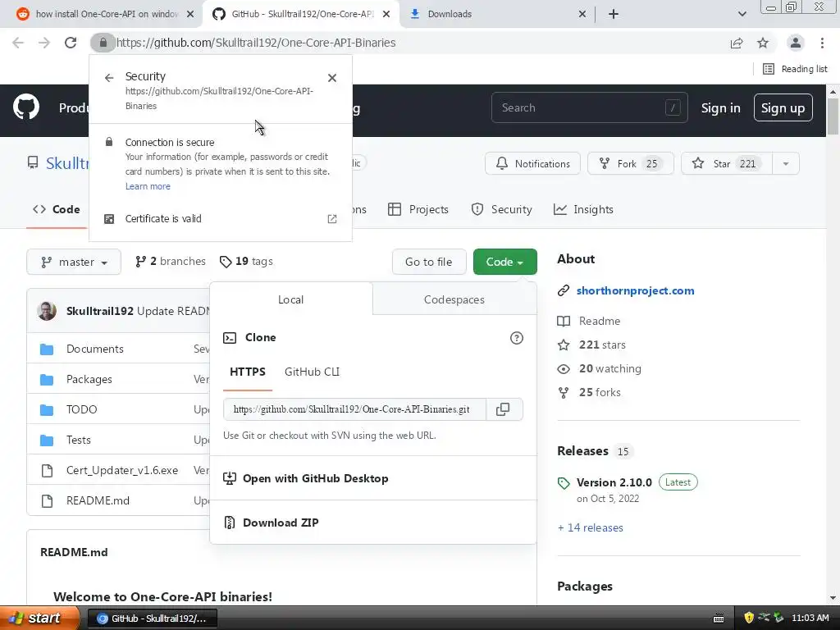Expand star lists dropdown arrow
Viewport: 840px width, 630px height.
(x=786, y=163)
